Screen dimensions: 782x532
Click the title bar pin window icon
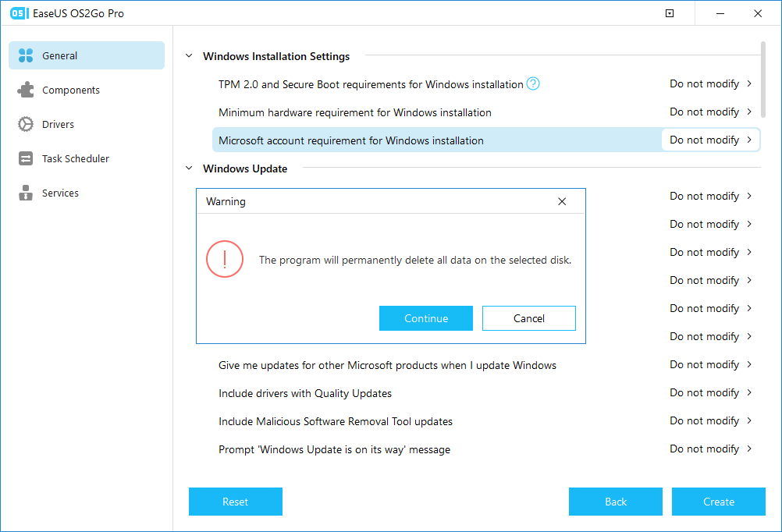click(x=670, y=13)
